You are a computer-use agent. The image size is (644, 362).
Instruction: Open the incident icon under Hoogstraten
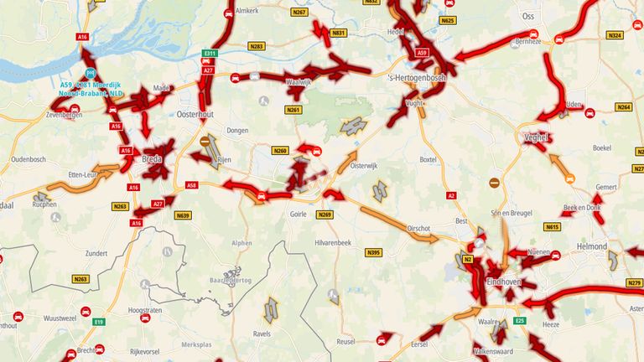145,318
